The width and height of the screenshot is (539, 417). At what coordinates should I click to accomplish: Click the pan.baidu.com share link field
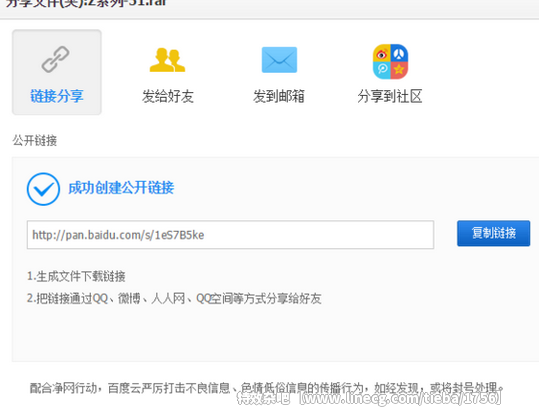pyautogui.click(x=230, y=235)
